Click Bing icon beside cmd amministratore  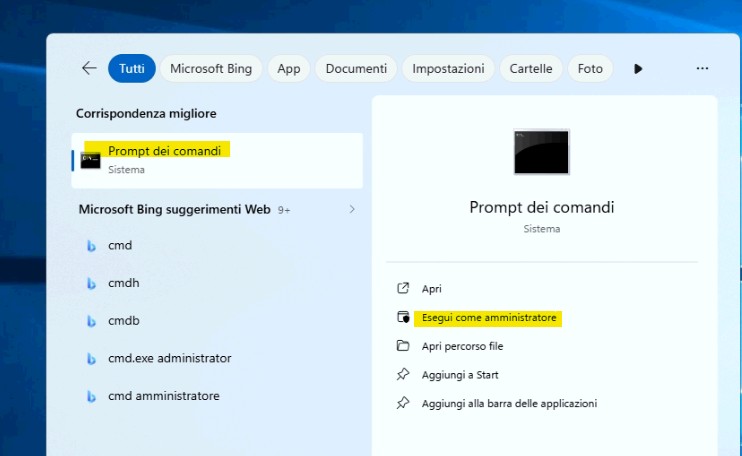pos(91,397)
